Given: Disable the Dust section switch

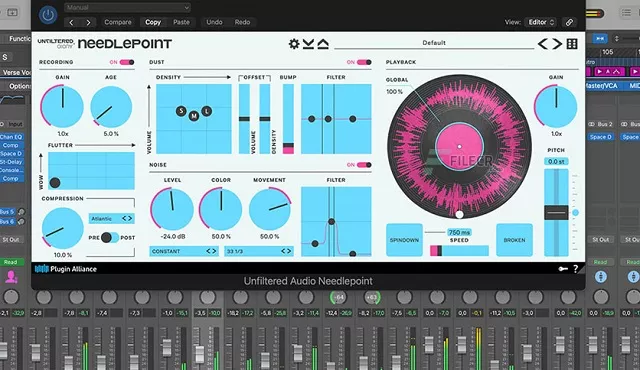Looking at the screenshot, I should click(364, 62).
